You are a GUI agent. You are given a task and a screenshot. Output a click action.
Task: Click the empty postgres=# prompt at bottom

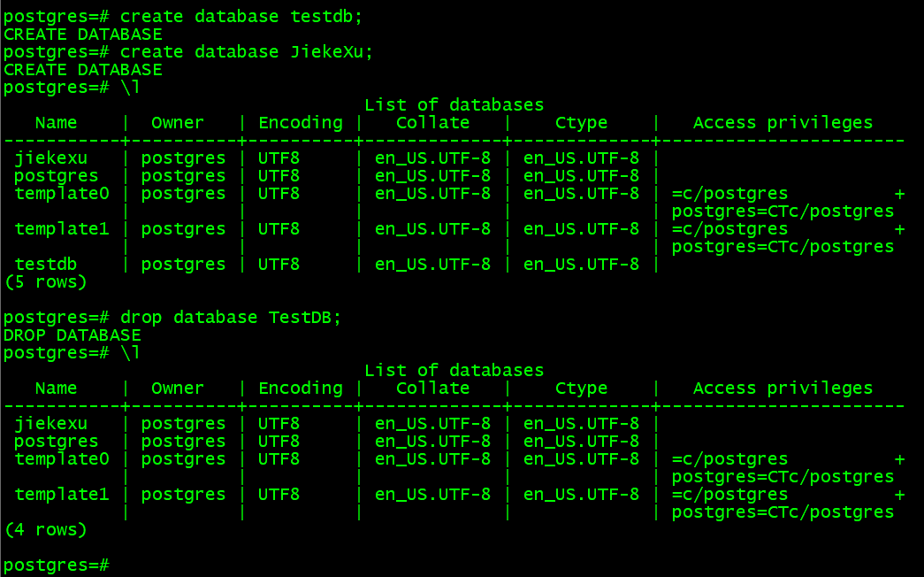point(57,565)
